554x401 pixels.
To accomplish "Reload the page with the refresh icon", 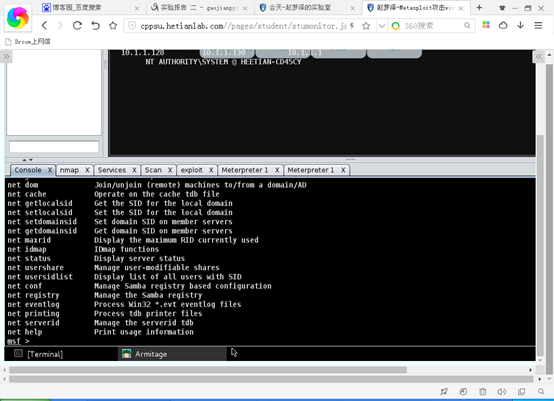I will coord(77,25).
